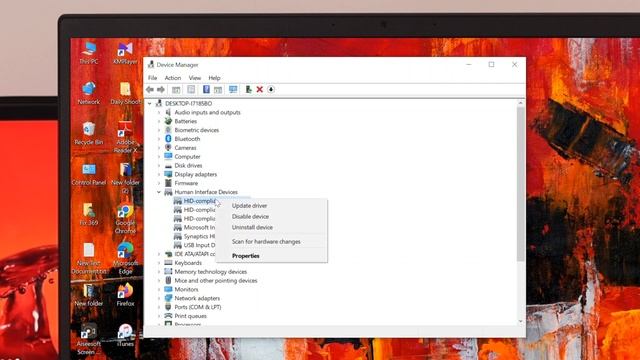This screenshot has width=640, height=360.
Task: Click the scan for hardware changes monitor icon
Action: [x=233, y=89]
